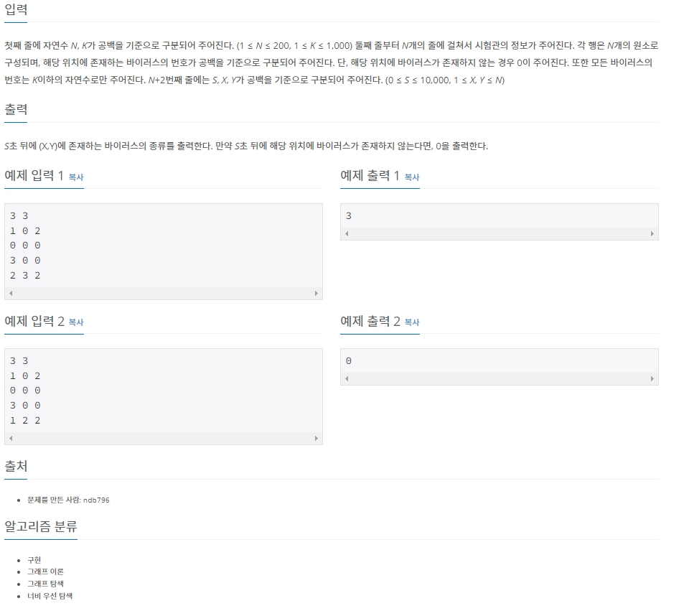
Task: Copy sample output 1 via 복사 link
Action: click(412, 177)
